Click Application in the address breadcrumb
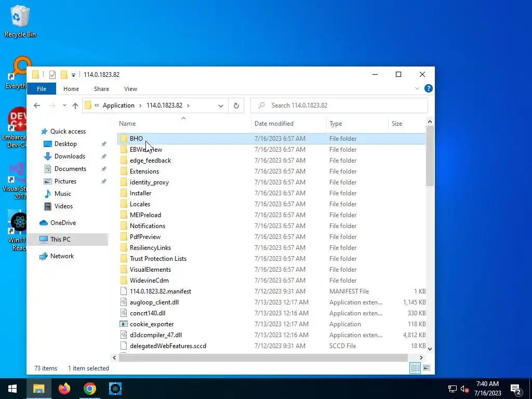This screenshot has height=399, width=532. click(x=118, y=105)
